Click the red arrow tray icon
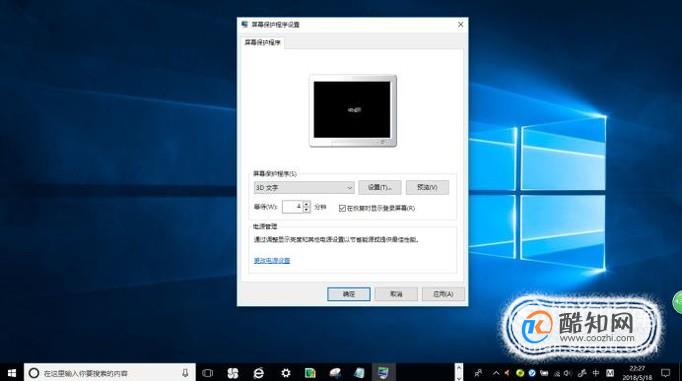The image size is (682, 381). click(x=507, y=373)
